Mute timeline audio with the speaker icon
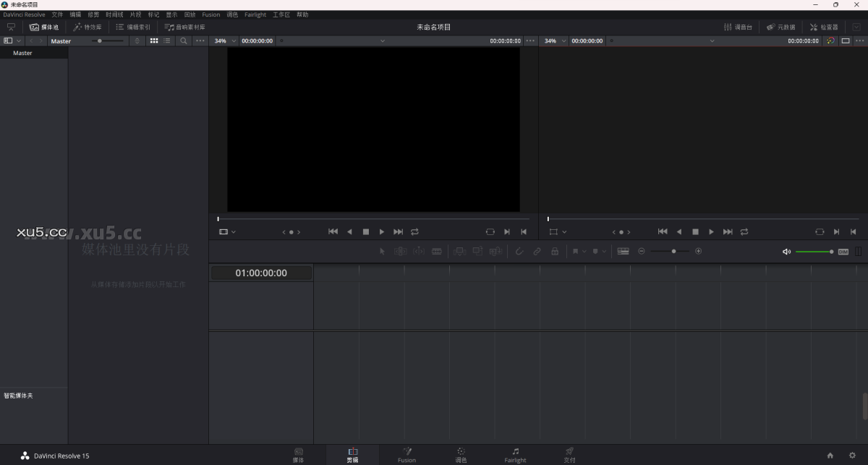 pos(786,251)
